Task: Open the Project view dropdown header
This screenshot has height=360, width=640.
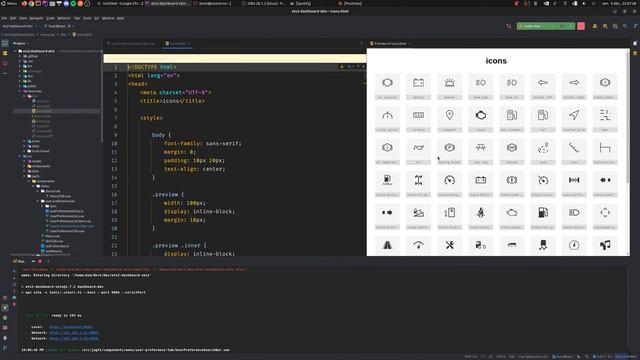Action: (x=20, y=43)
